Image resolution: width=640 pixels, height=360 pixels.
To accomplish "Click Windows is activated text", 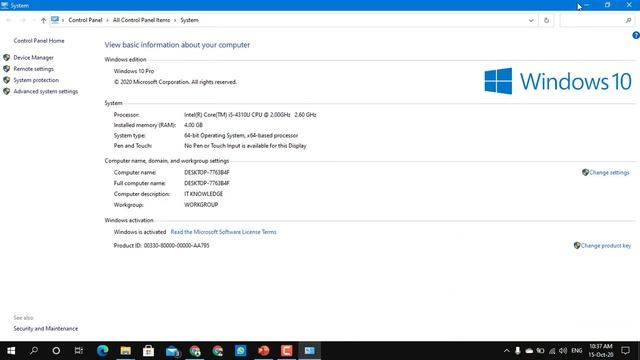I will tap(140, 232).
